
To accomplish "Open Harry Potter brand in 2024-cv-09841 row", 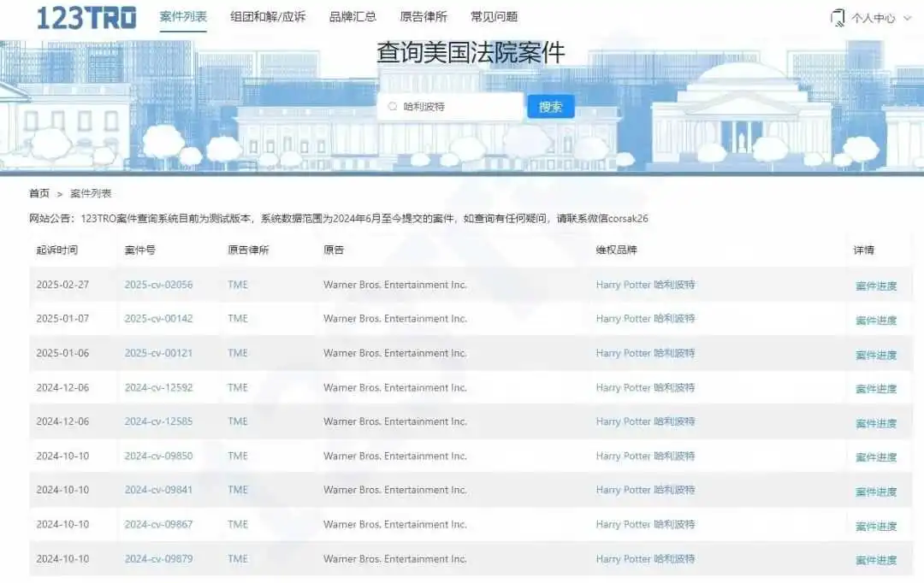I will 645,490.
